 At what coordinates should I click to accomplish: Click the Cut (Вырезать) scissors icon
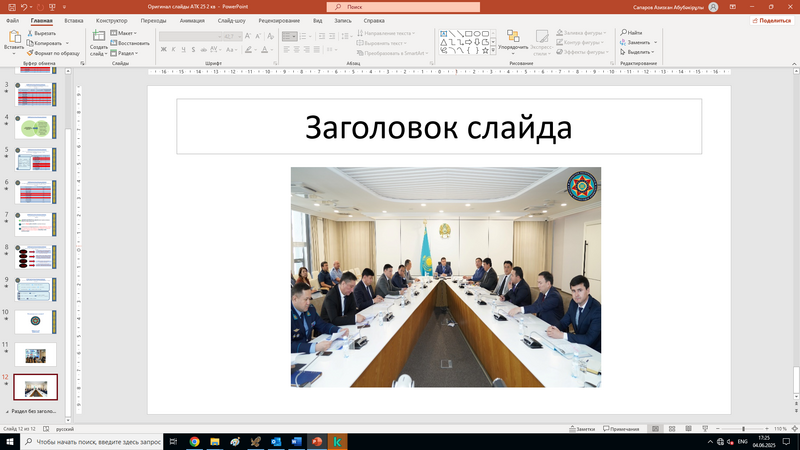coord(30,33)
